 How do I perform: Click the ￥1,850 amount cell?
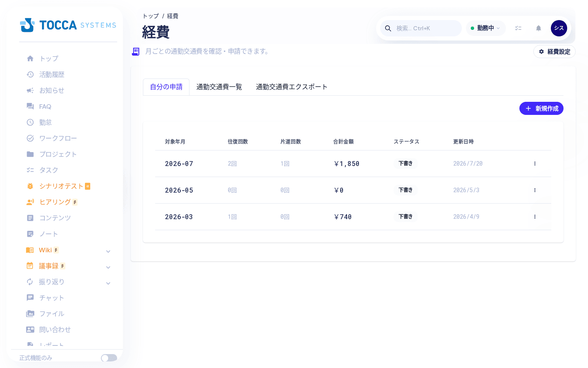point(347,164)
